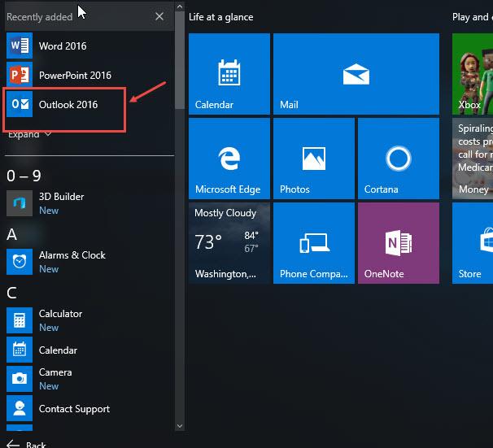Open the Store tile

tap(473, 243)
